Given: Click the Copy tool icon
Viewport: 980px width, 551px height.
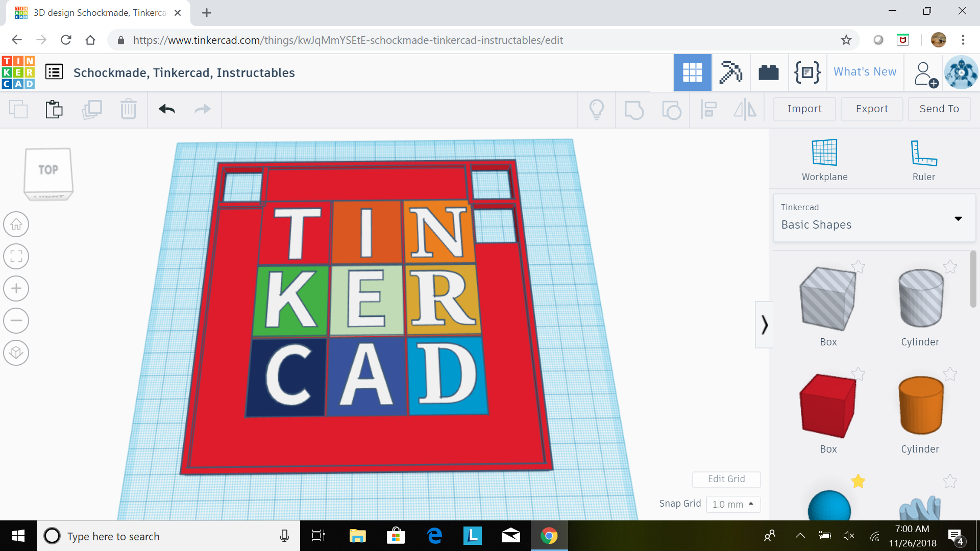Looking at the screenshot, I should coord(19,109).
